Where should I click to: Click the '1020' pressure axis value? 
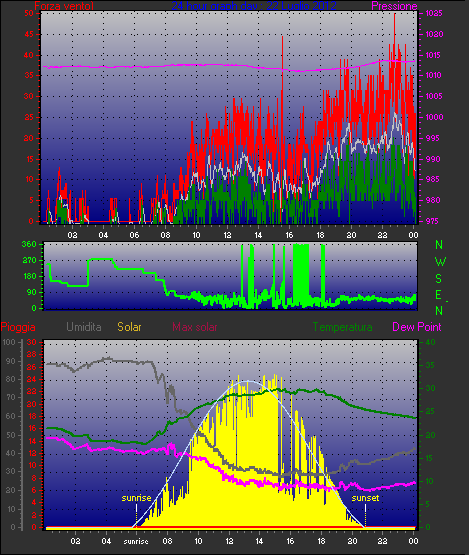pyautogui.click(x=434, y=34)
